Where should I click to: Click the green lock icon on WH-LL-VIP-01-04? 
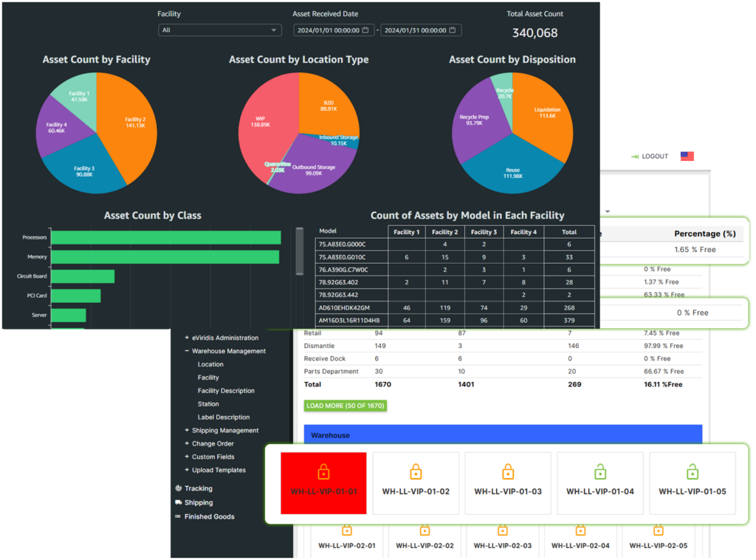click(600, 471)
